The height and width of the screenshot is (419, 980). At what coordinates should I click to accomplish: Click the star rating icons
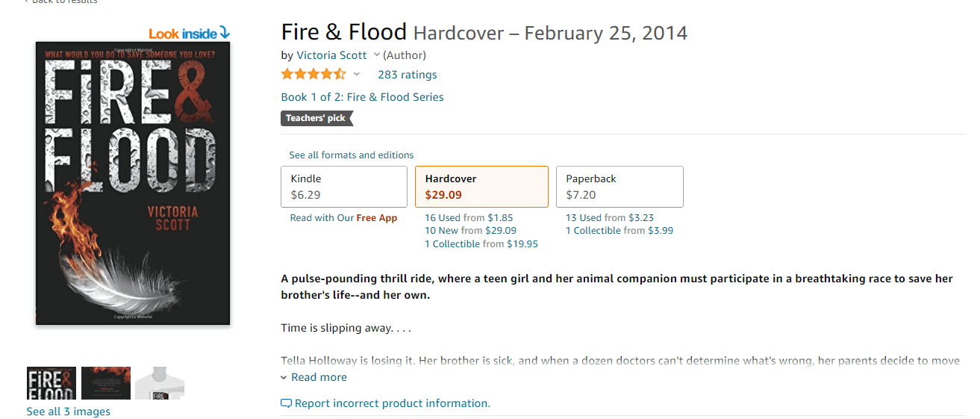(313, 74)
